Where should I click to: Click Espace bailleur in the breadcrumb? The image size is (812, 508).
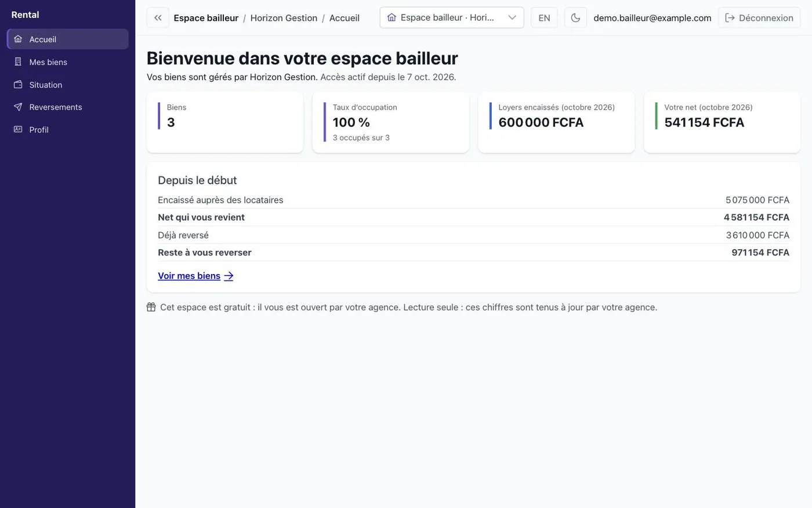pos(206,18)
